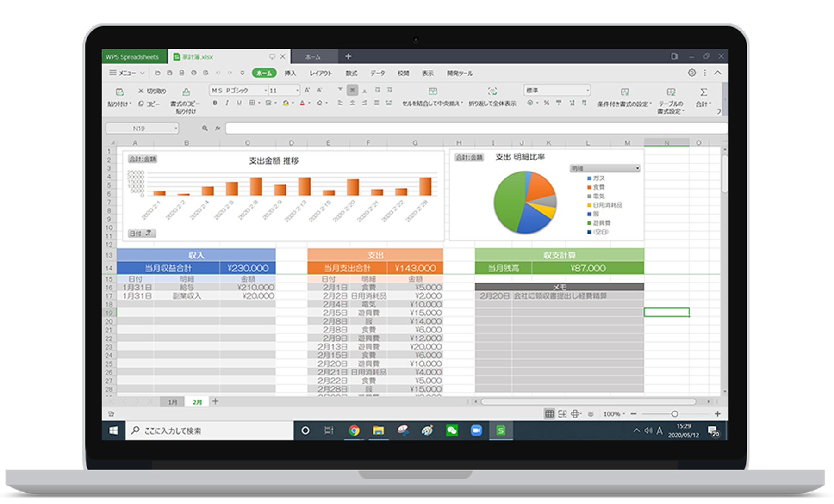The height and width of the screenshot is (504, 834).
Task: Open a new document tab with plus
Action: pyautogui.click(x=348, y=56)
